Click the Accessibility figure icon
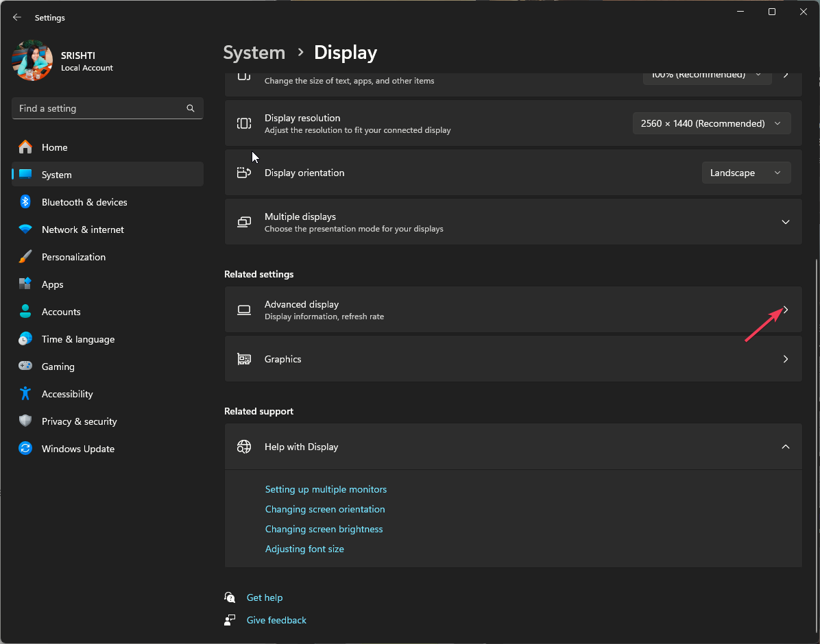The width and height of the screenshot is (820, 644). point(25,394)
